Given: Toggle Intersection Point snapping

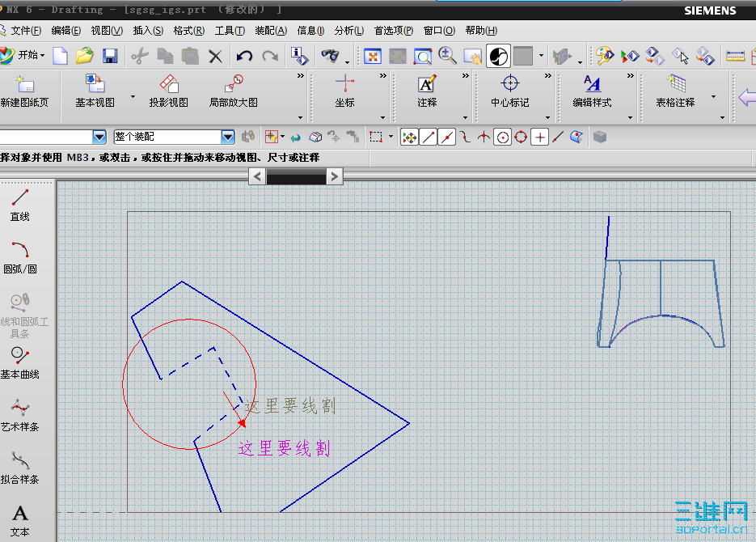Looking at the screenshot, I should (484, 138).
